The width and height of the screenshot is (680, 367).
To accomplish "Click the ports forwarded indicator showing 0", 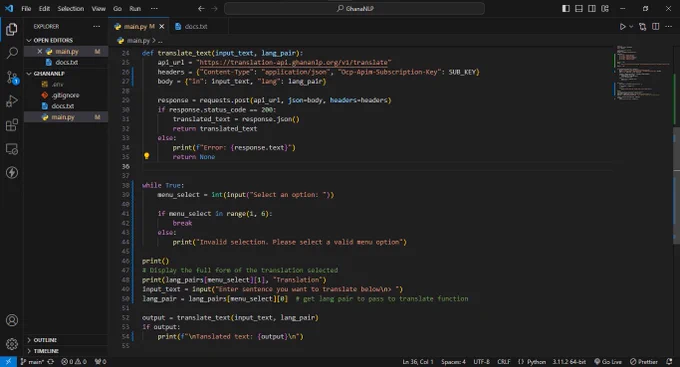I will 100,362.
